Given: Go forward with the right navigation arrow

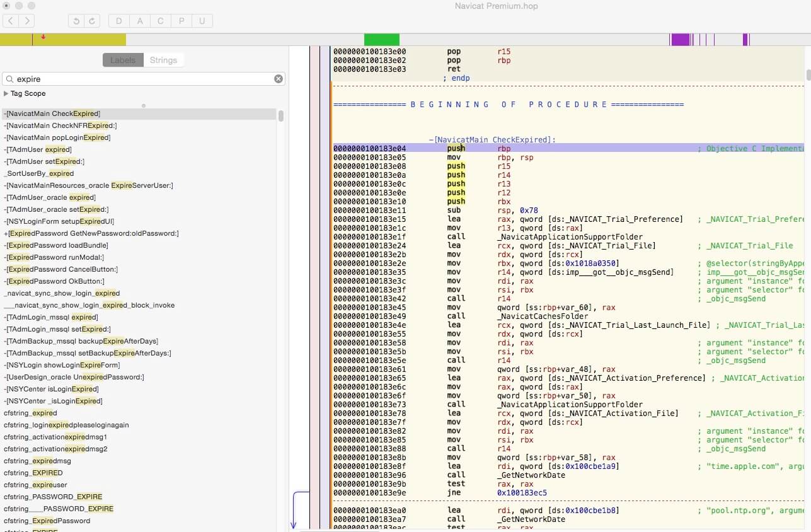Looking at the screenshot, I should click(27, 21).
